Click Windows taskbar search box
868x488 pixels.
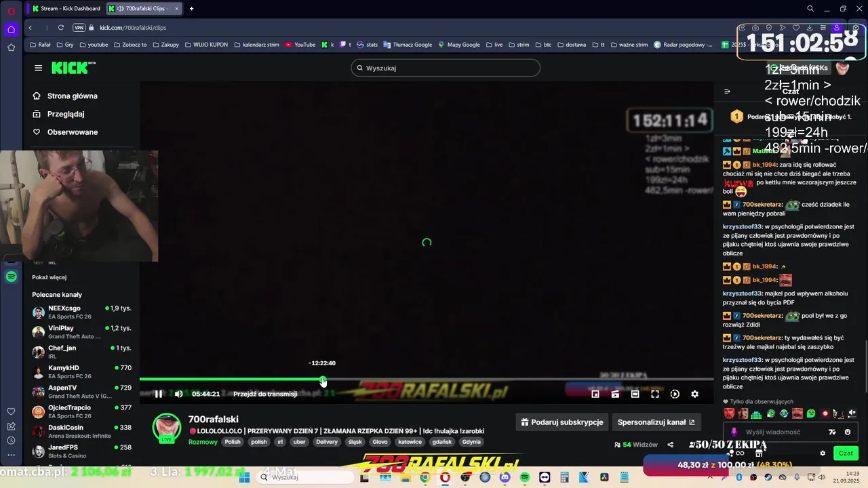pyautogui.click(x=306, y=477)
